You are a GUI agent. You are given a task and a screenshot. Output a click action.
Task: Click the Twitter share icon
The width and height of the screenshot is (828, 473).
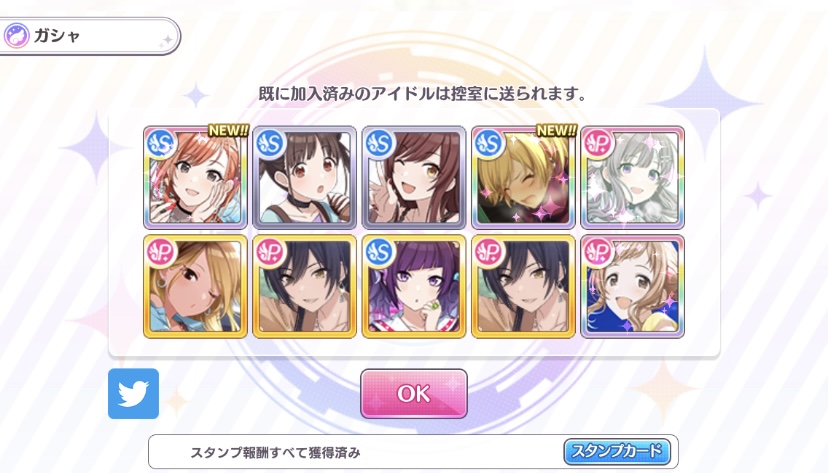[x=133, y=394]
